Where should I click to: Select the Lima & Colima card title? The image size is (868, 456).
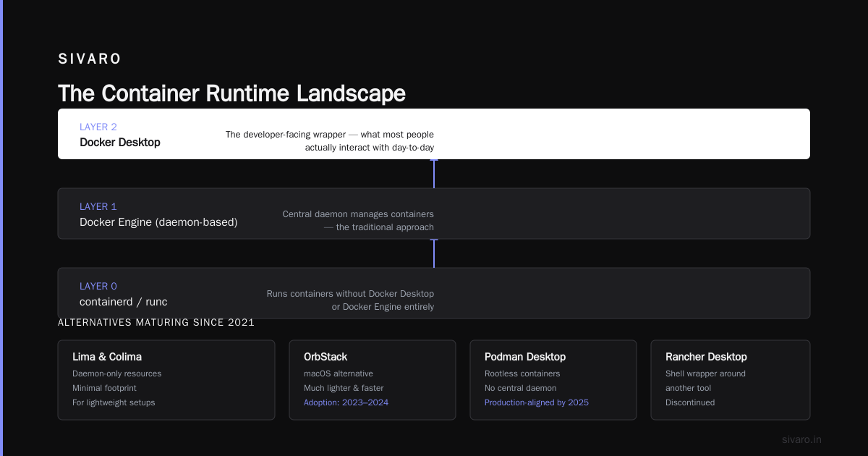pos(107,357)
